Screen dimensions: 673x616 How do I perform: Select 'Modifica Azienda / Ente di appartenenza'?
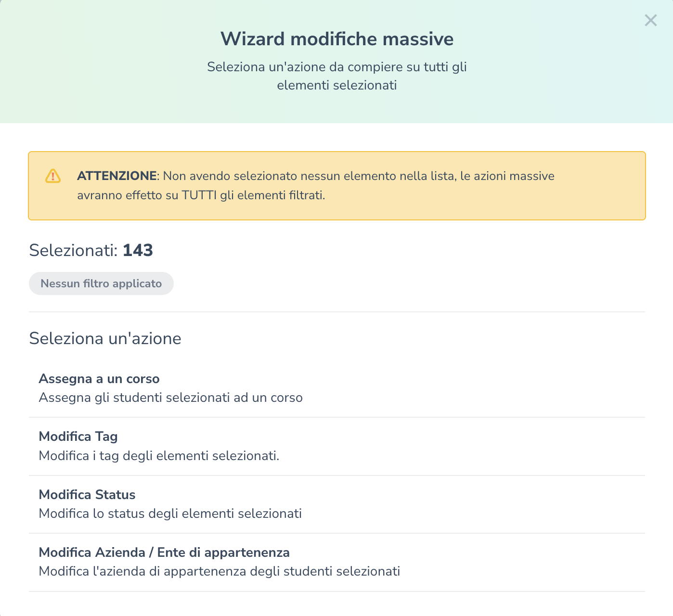click(x=164, y=552)
